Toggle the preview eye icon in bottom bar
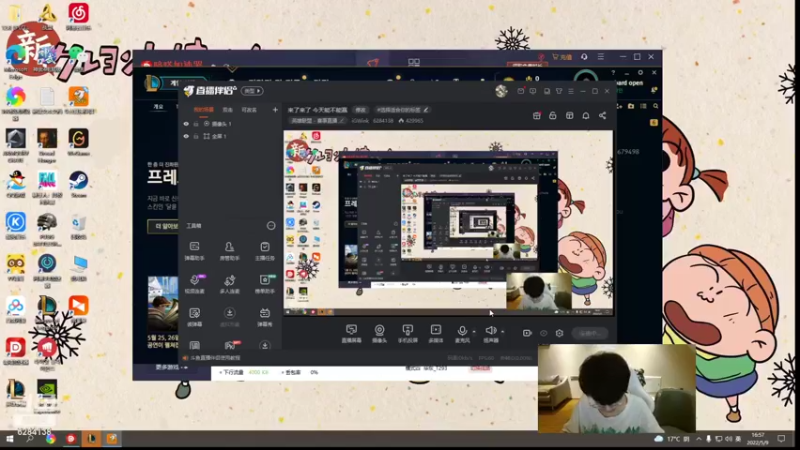Viewport: 800px width, 450px height. tap(544, 333)
